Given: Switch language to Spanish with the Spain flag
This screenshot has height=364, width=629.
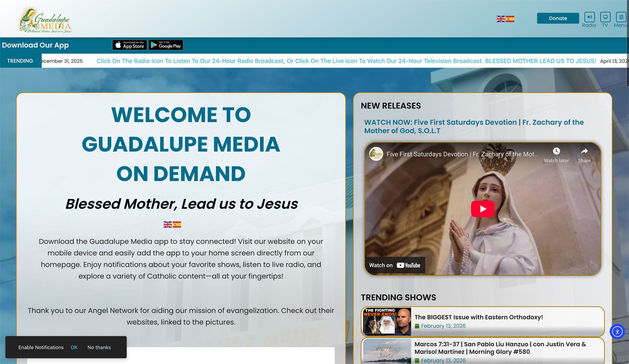Looking at the screenshot, I should [x=511, y=19].
